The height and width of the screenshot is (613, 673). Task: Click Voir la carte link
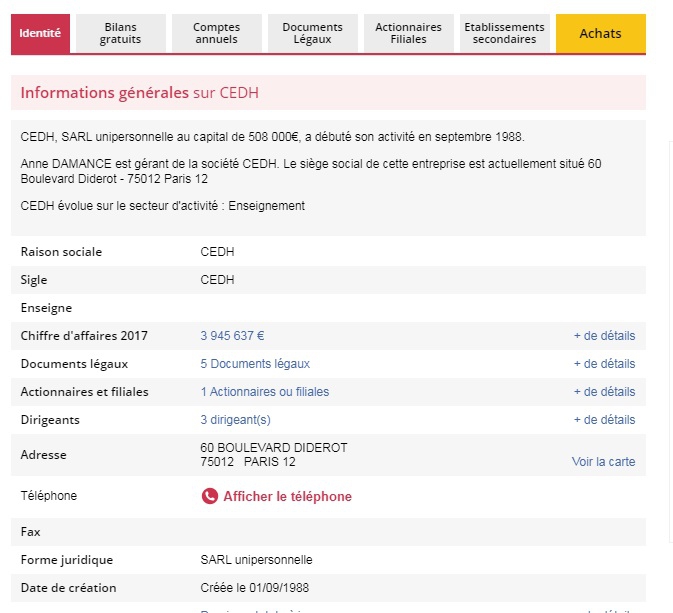click(x=603, y=461)
